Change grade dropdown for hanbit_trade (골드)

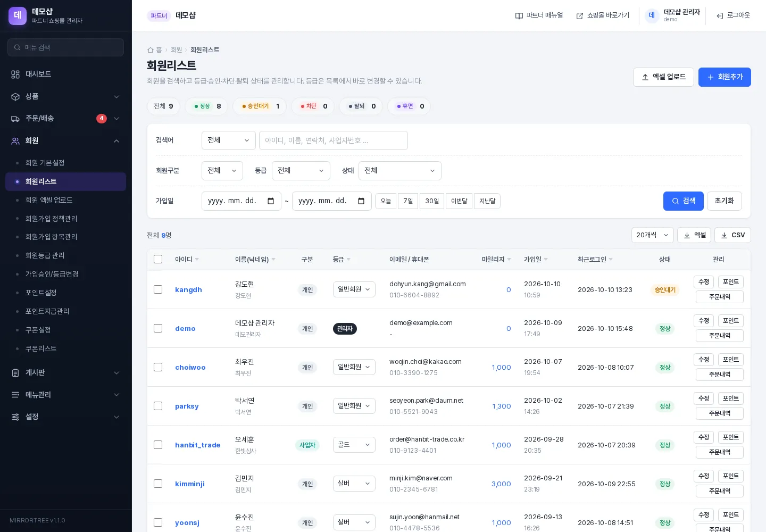tap(354, 445)
